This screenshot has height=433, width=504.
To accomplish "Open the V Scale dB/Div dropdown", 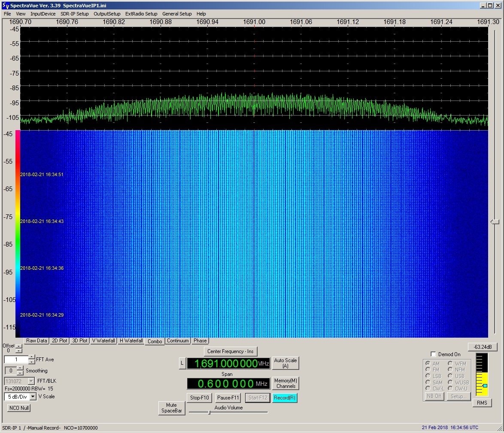I will pos(33,396).
